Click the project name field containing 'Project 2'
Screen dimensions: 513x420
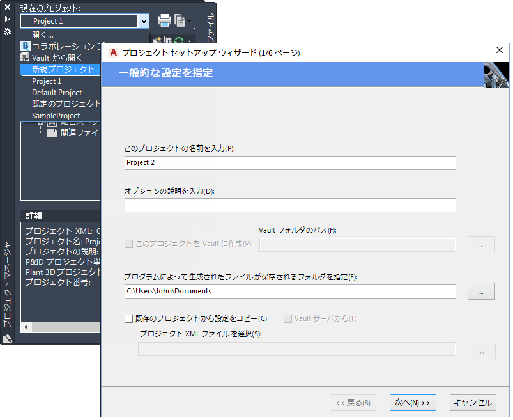click(x=290, y=163)
